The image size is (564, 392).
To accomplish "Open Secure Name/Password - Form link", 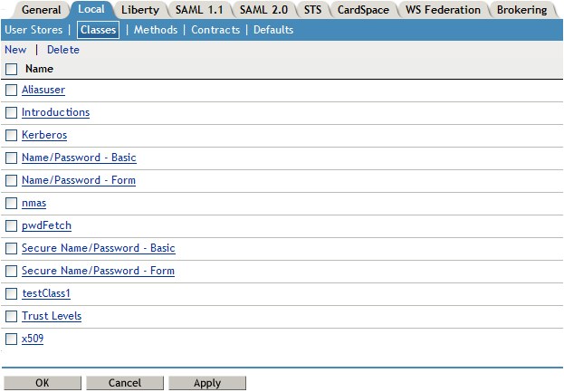I will (x=98, y=271).
